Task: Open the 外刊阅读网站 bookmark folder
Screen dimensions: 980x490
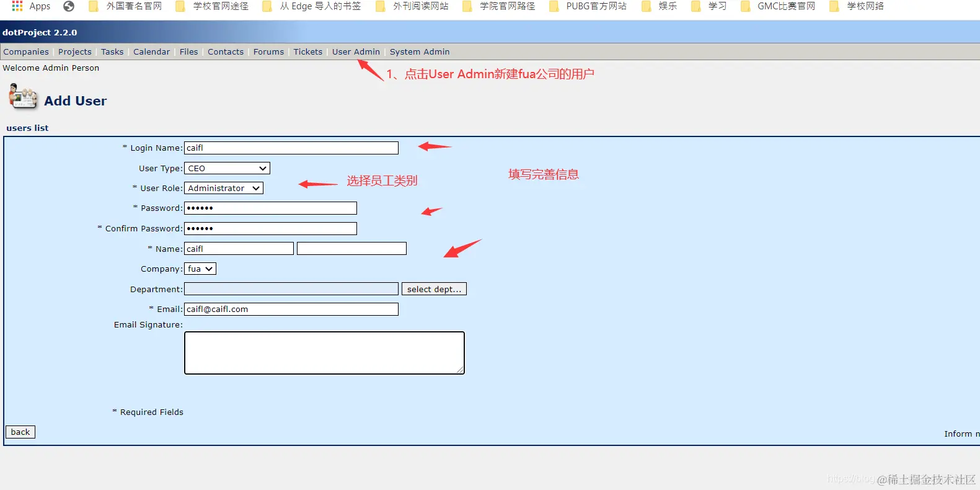Action: click(x=412, y=6)
